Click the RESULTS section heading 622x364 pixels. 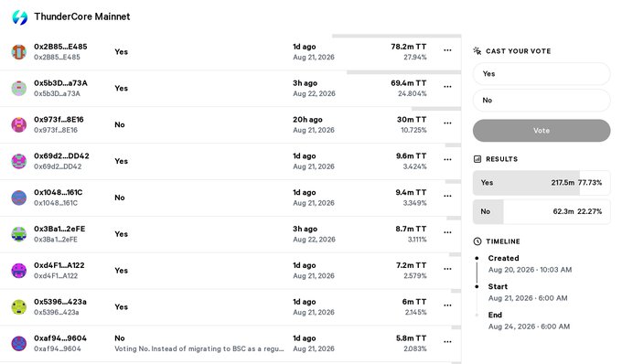502,159
